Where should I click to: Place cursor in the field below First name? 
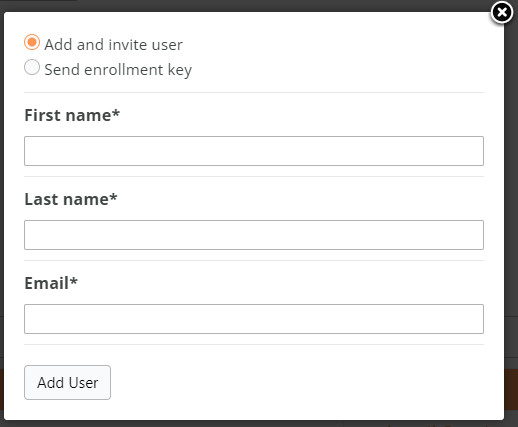coord(254,151)
